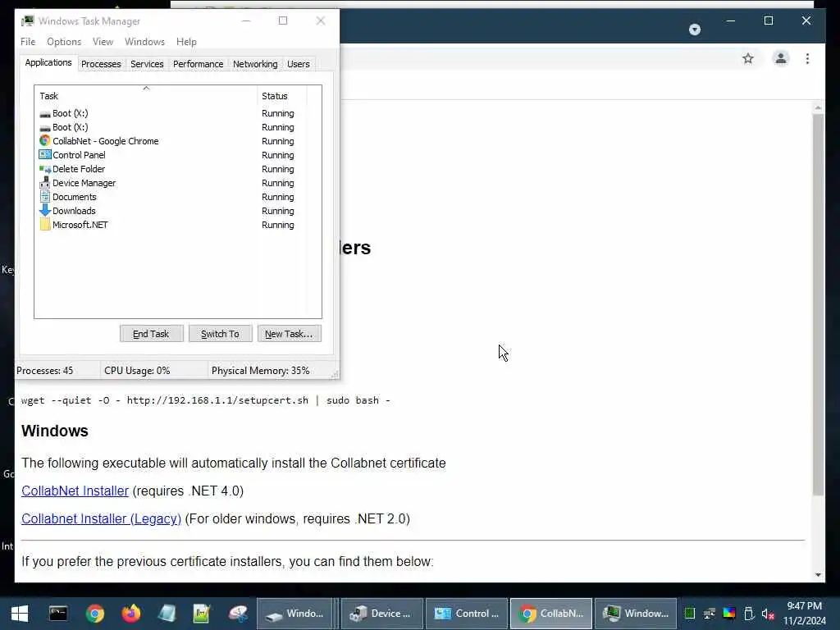Switch to the 'Windo...' Boot drive taskbar button
Screen dimensions: 840x630
click(x=294, y=614)
